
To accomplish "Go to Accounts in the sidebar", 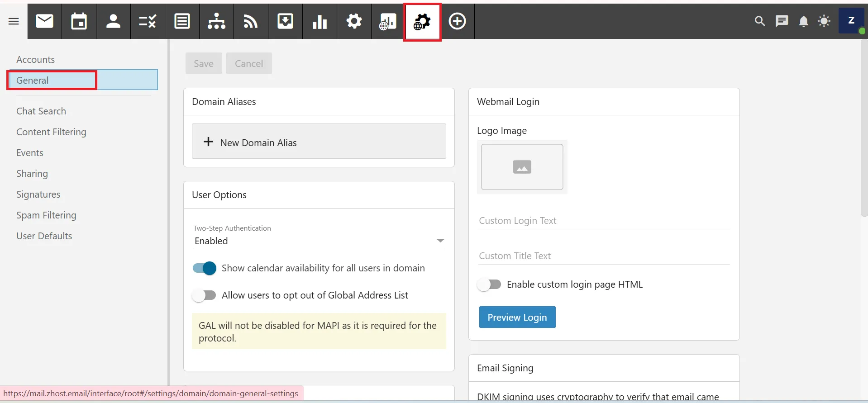I will click(35, 60).
